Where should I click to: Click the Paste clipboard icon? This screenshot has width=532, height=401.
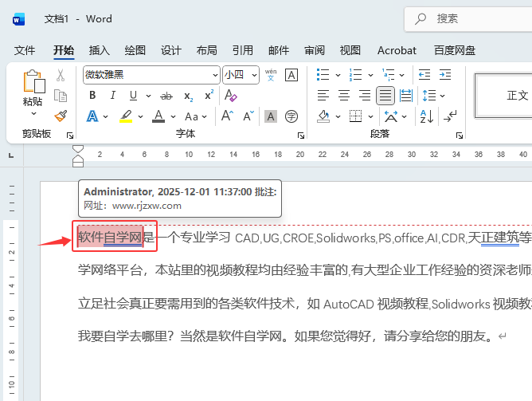(34, 81)
